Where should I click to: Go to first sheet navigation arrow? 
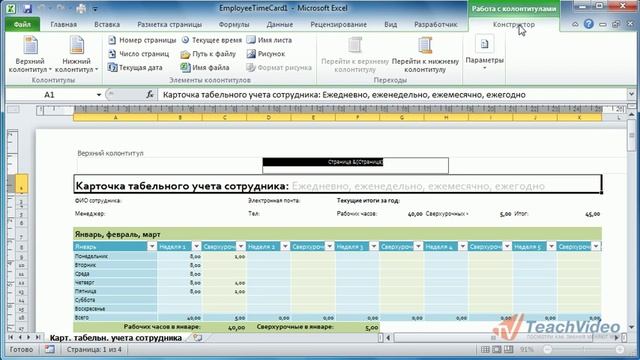click(x=11, y=338)
